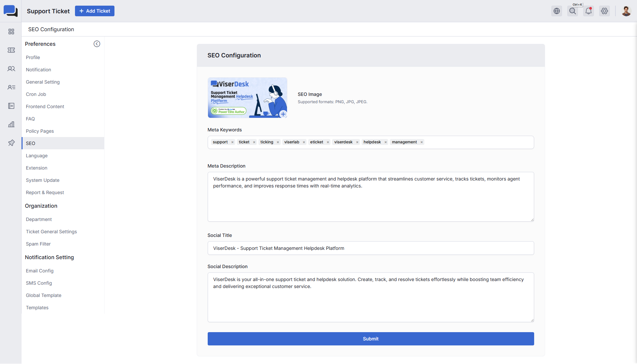Remove the 'viserlab' keyword tag
The width and height of the screenshot is (637, 364).
[x=304, y=142]
